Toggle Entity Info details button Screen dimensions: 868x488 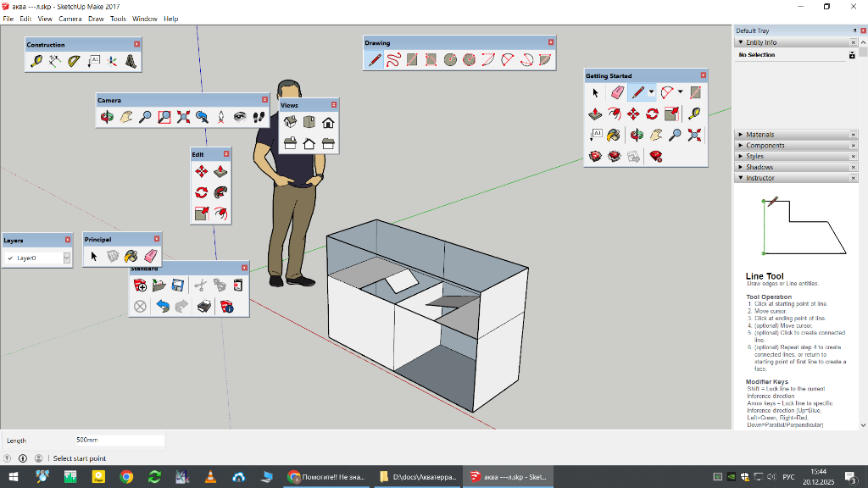click(852, 55)
